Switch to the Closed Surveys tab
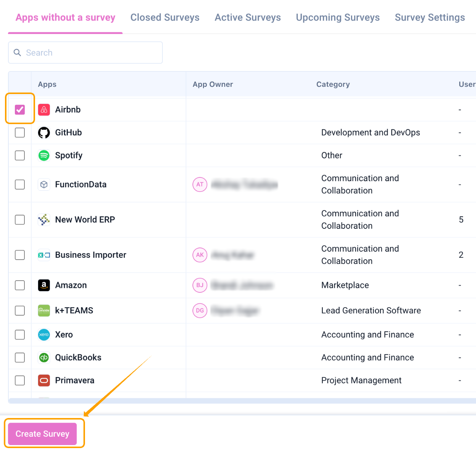Image resolution: width=476 pixels, height=450 pixels. [165, 18]
